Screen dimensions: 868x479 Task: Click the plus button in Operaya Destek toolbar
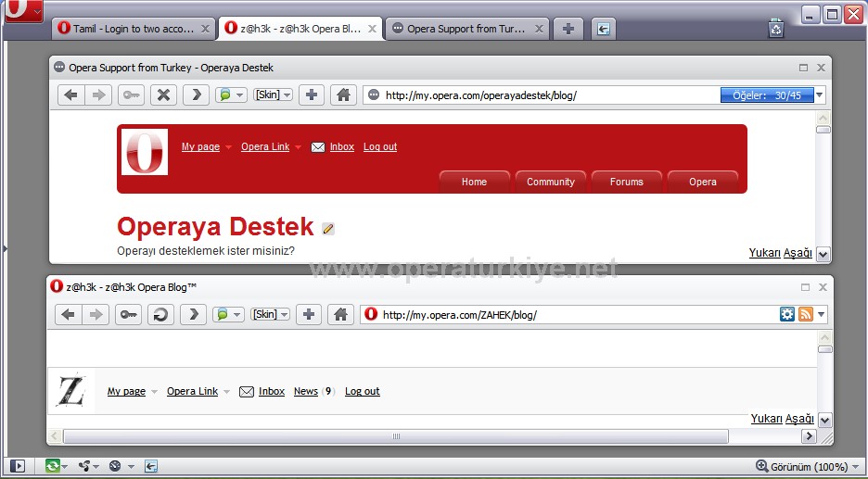tap(311, 95)
